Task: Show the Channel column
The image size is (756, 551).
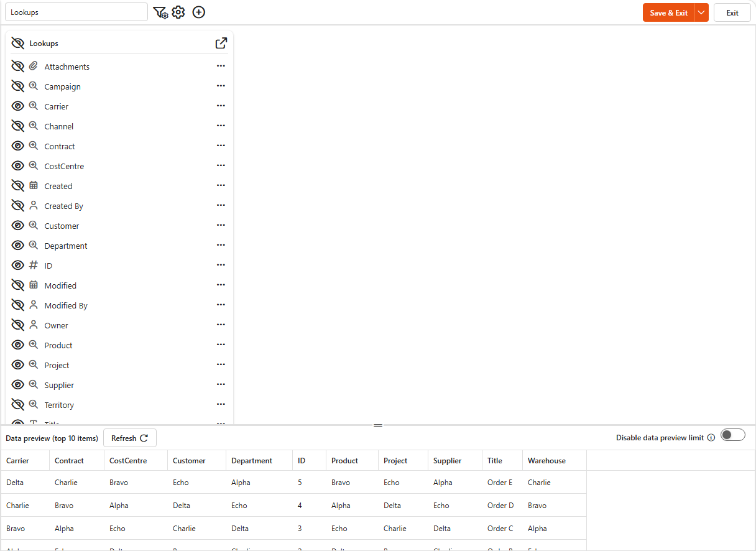Action: coord(18,126)
